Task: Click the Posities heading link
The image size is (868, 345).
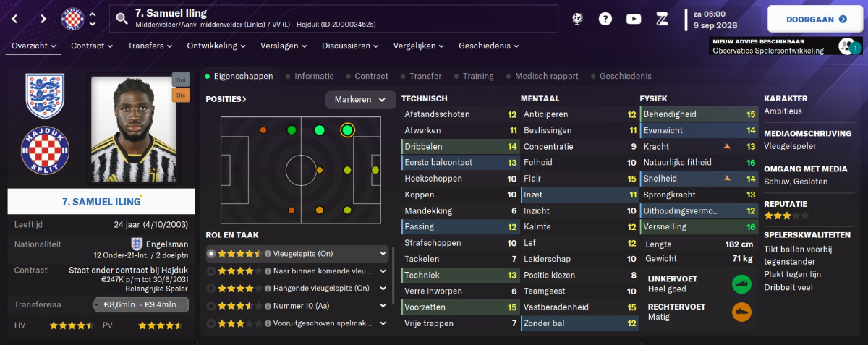Action: tap(226, 99)
